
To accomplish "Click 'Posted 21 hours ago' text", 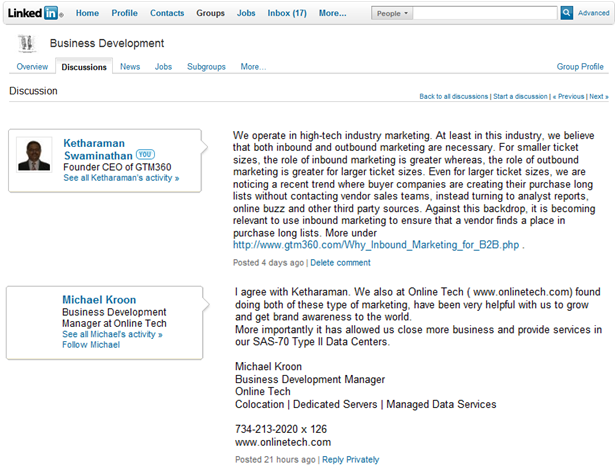I will 275,459.
